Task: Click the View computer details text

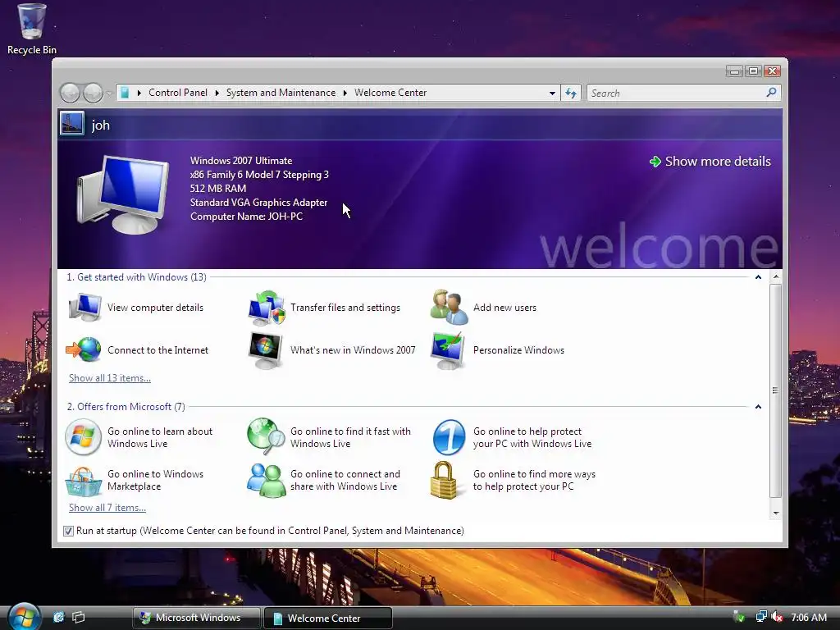Action: click(x=155, y=308)
